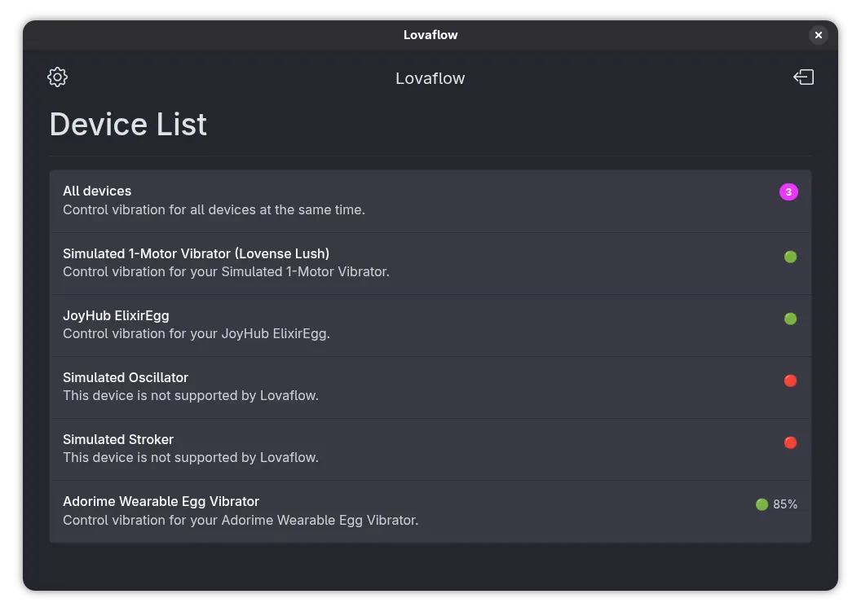Click red status dot for Simulated Stroker
The width and height of the screenshot is (861, 616).
(x=790, y=442)
